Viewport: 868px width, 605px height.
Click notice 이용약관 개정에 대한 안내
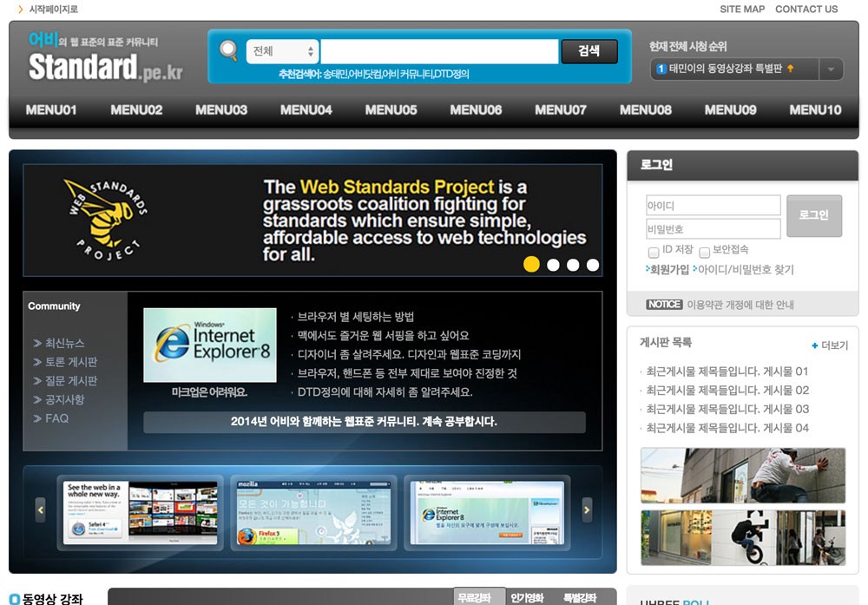pyautogui.click(x=740, y=305)
